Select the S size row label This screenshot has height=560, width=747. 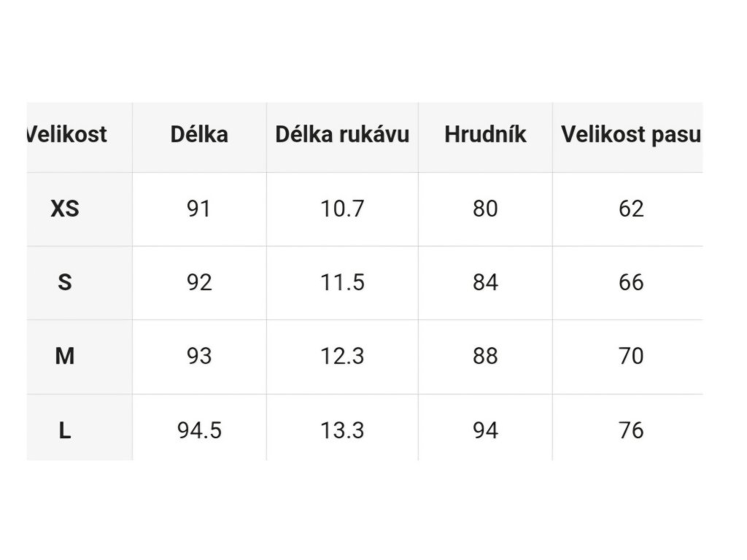[x=65, y=282]
